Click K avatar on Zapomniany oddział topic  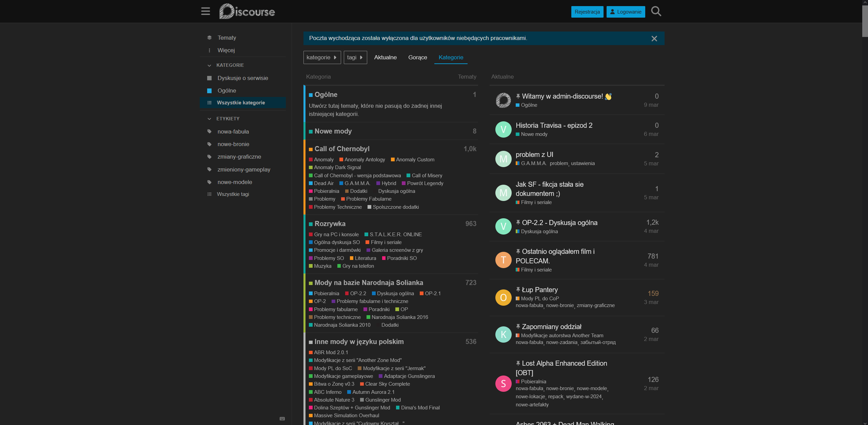coord(503,335)
